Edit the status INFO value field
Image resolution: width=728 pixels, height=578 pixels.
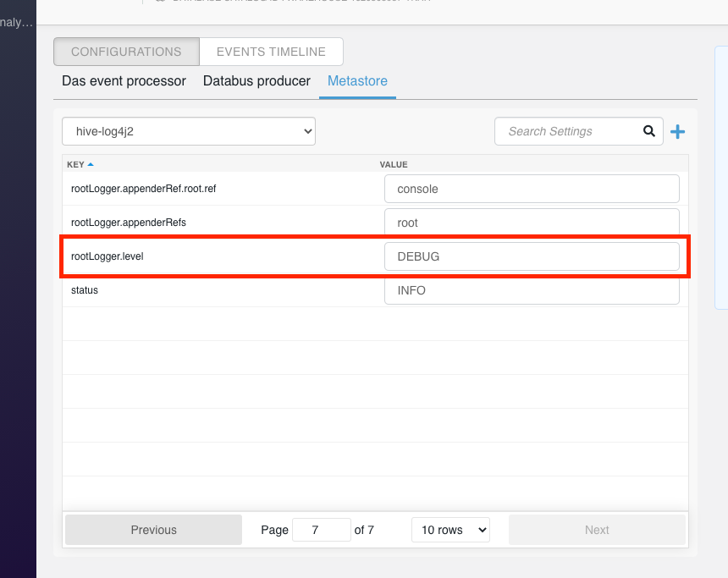[532, 290]
